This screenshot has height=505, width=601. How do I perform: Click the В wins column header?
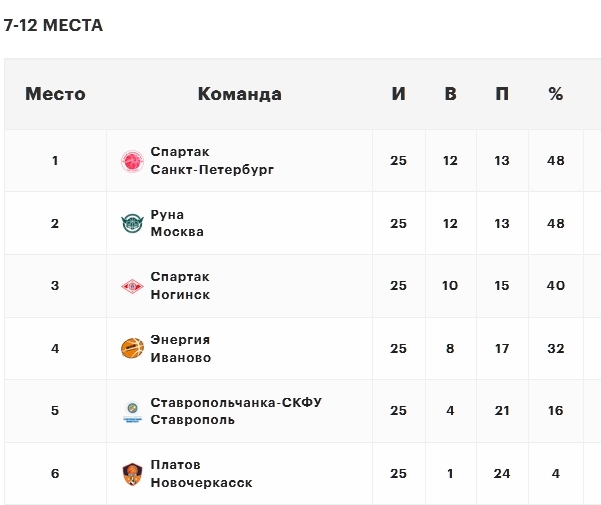pyautogui.click(x=450, y=94)
